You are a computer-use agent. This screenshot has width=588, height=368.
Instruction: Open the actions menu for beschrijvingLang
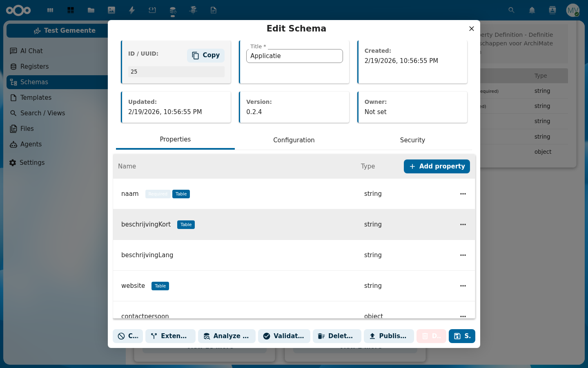463,255
